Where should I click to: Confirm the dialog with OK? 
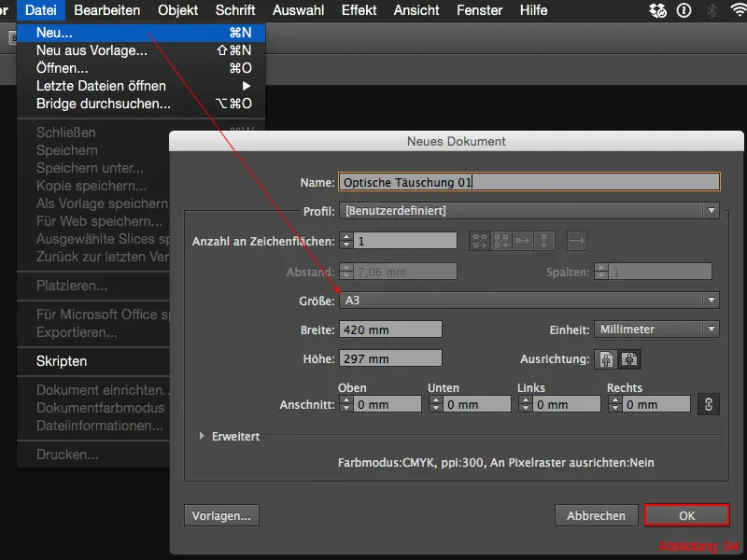tap(686, 515)
